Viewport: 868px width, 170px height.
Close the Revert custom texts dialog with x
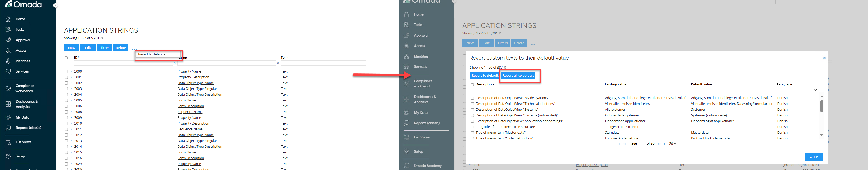tap(824, 58)
